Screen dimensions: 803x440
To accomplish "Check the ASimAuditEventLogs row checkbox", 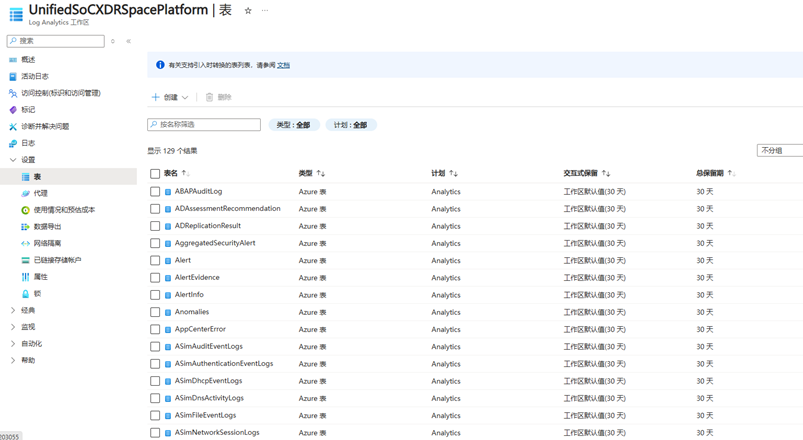I will 155,347.
